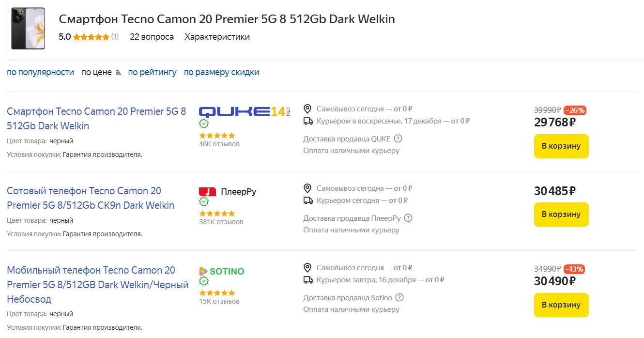This screenshot has width=644, height=338.
Task: Add the 29768 ₽ QUKE offer to cart
Action: [561, 146]
